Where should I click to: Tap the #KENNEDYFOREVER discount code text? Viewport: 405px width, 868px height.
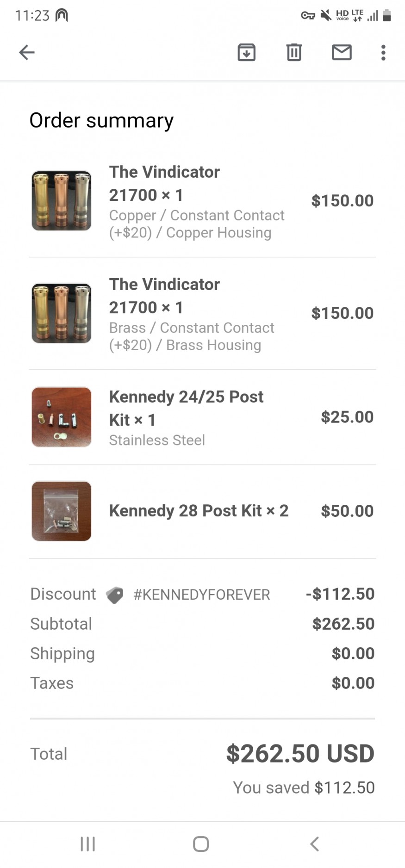coord(201,595)
